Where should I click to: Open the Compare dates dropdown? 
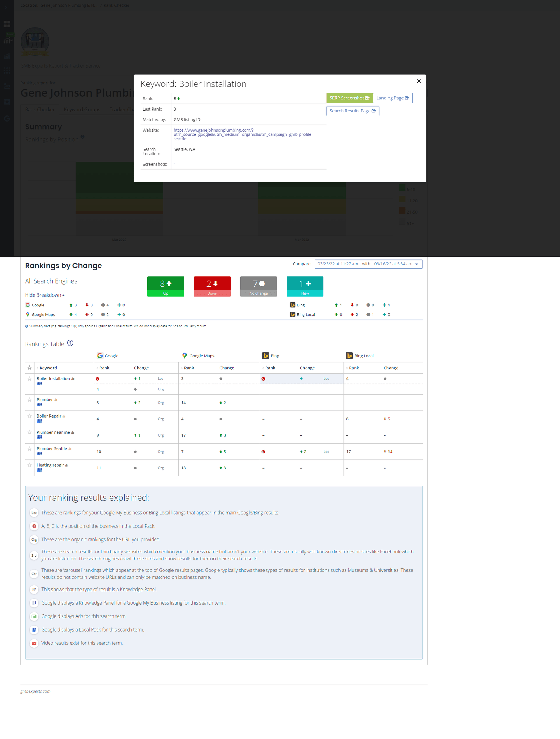(x=369, y=264)
